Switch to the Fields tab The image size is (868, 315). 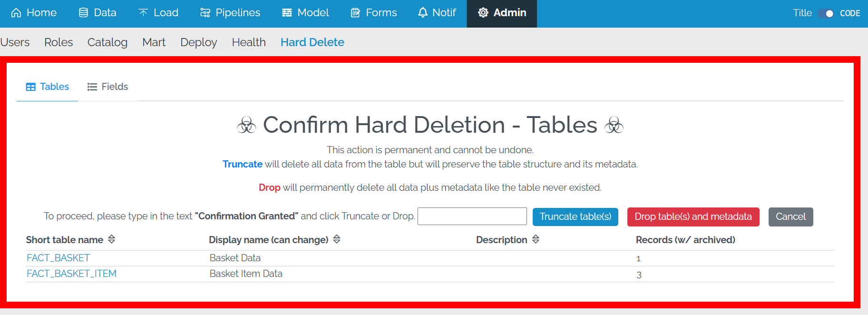point(107,87)
